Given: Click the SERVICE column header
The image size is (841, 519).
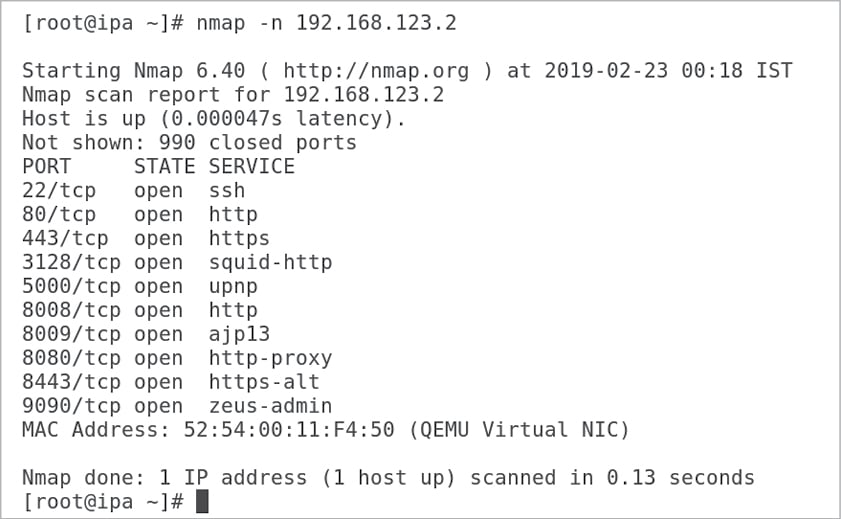Looking at the screenshot, I should [251, 166].
